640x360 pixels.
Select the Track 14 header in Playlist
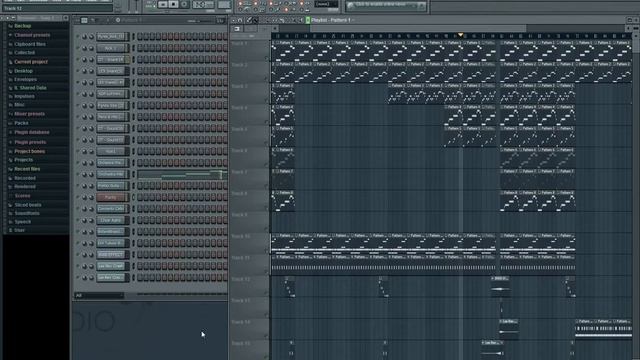pos(249,329)
